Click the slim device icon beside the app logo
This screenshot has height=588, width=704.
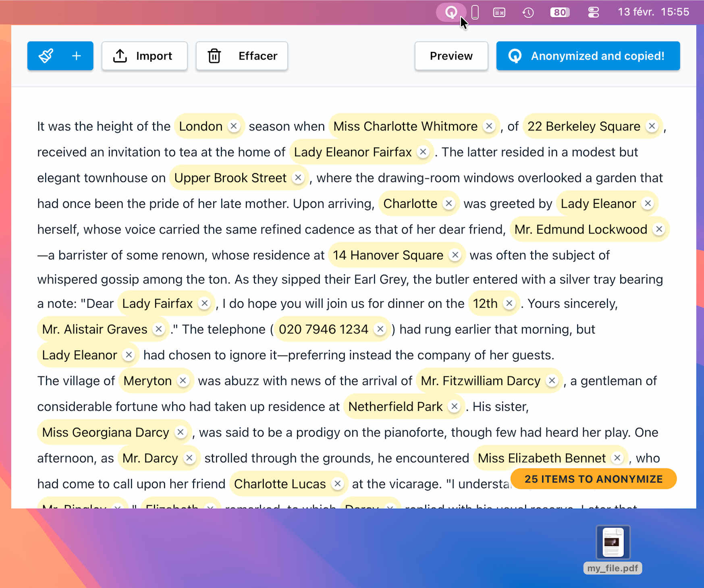tap(475, 12)
